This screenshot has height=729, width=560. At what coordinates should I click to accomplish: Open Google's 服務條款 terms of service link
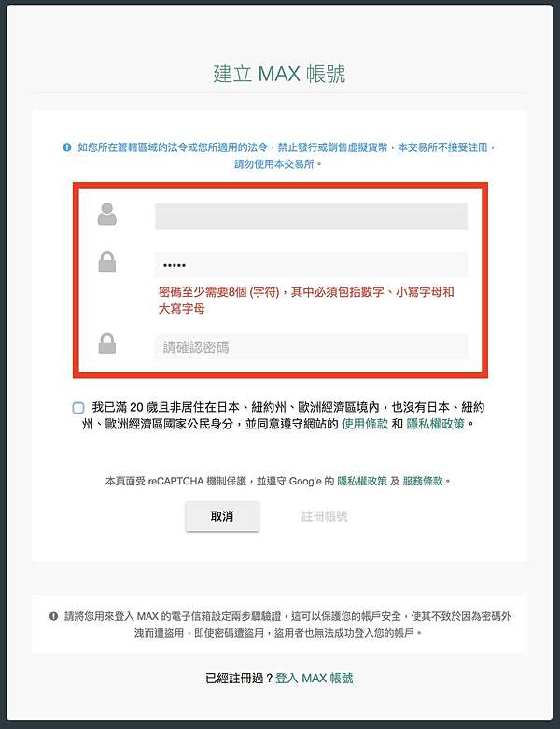coord(423,482)
